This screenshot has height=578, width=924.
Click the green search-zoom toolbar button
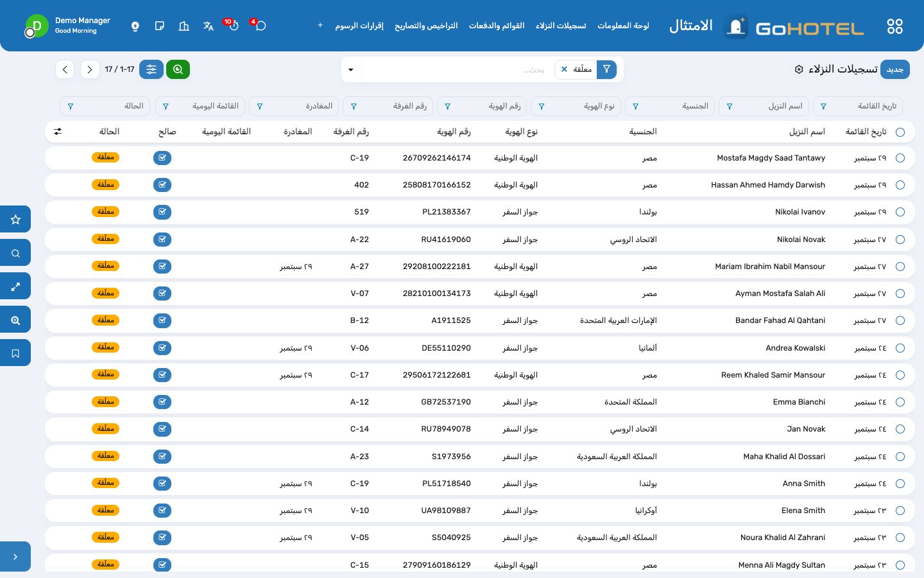[178, 69]
